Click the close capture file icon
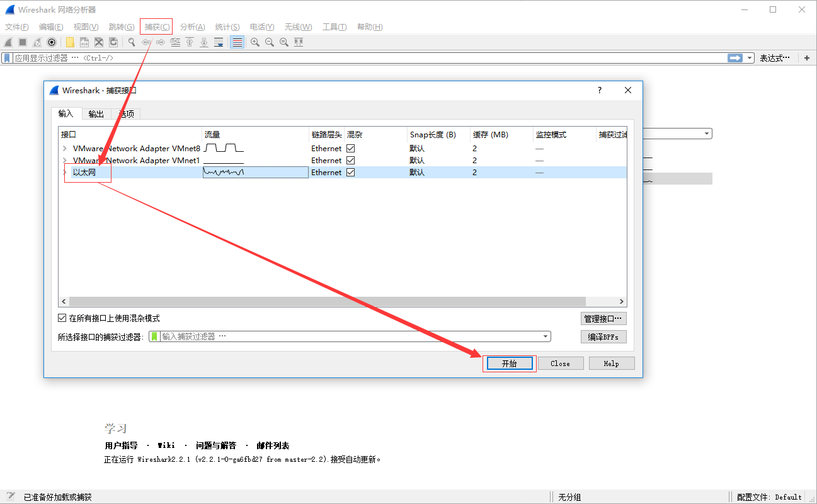Screen dimensions: 817x504 point(99,42)
